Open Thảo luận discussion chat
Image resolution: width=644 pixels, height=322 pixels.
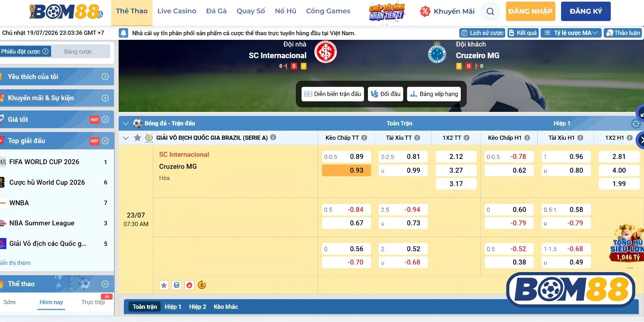623,33
